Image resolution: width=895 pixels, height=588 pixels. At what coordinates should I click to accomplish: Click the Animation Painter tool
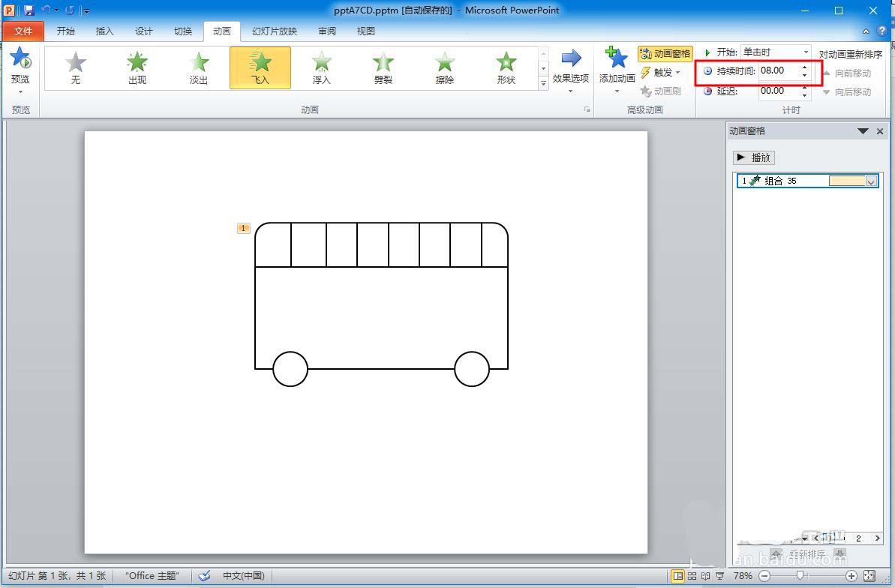(661, 91)
